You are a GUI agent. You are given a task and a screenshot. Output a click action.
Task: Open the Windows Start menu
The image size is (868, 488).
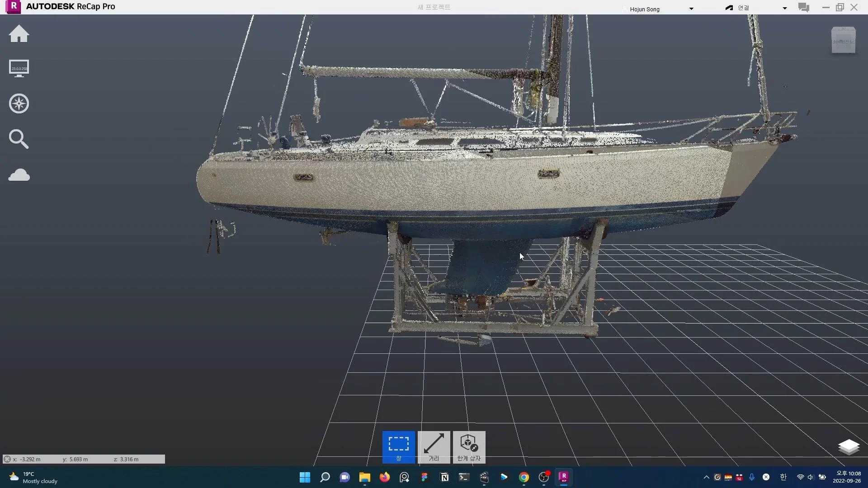point(305,477)
